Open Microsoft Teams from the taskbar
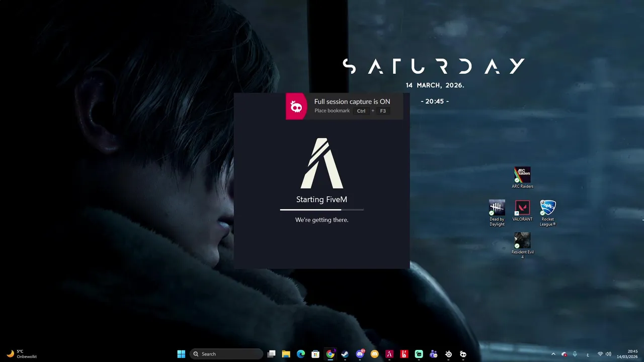This screenshot has height=362, width=644. point(433,354)
